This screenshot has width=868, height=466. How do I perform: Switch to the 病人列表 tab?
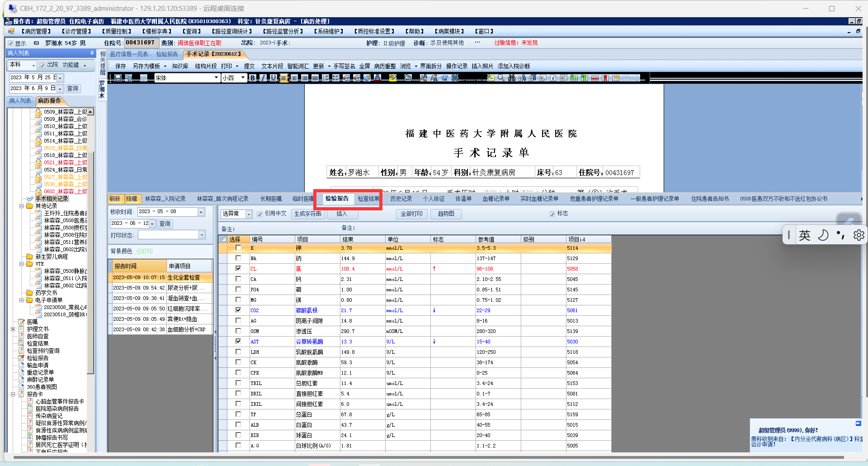point(20,100)
